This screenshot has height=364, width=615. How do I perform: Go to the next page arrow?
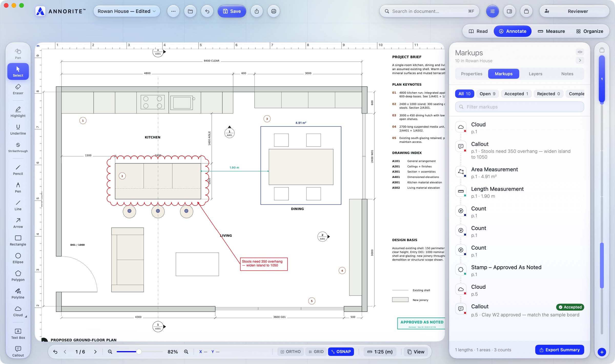coord(95,352)
